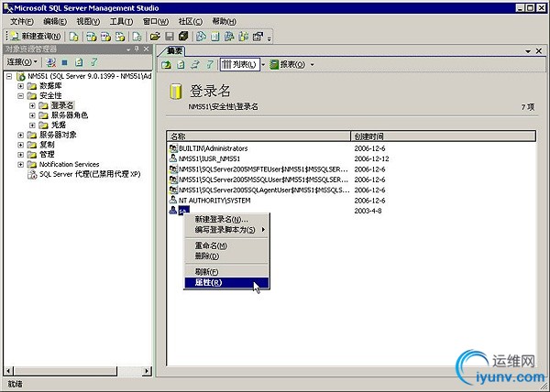The height and width of the screenshot is (392, 550).
Task: Click the SQL Server Mobile Query icon
Action: 137,36
